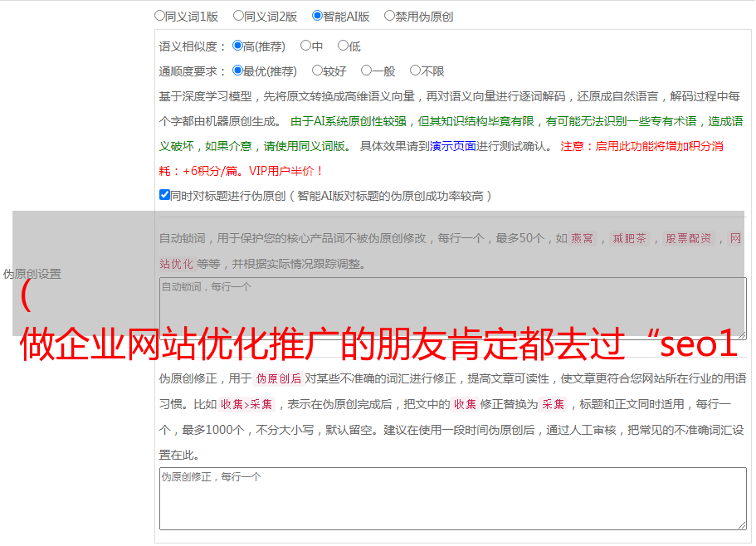Click the 伪原创设置 section label
The width and height of the screenshot is (756, 546).
click(32, 274)
